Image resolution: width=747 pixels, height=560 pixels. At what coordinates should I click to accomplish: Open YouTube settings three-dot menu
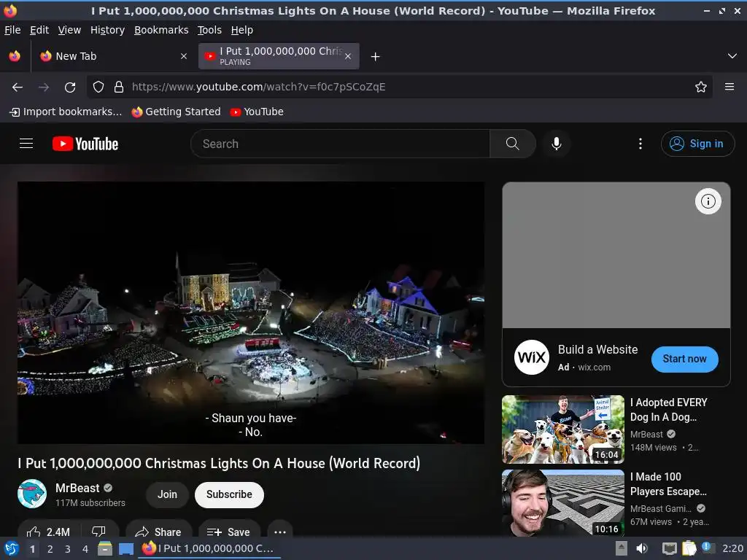point(640,144)
